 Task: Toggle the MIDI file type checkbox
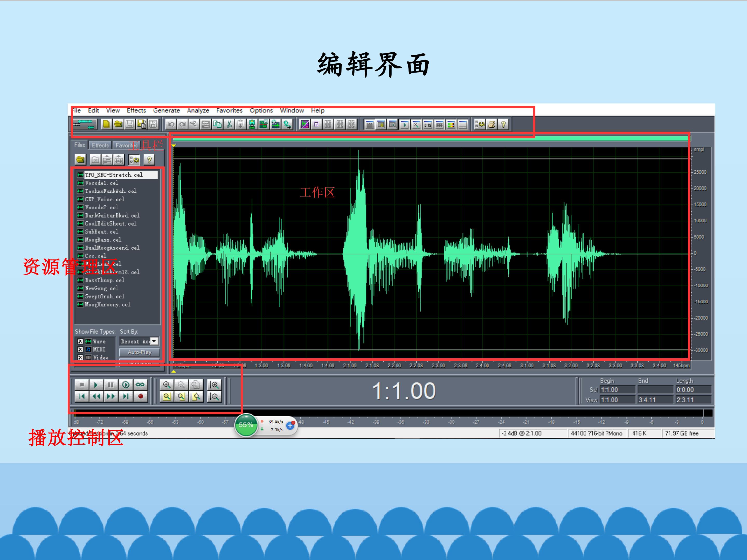click(80, 349)
